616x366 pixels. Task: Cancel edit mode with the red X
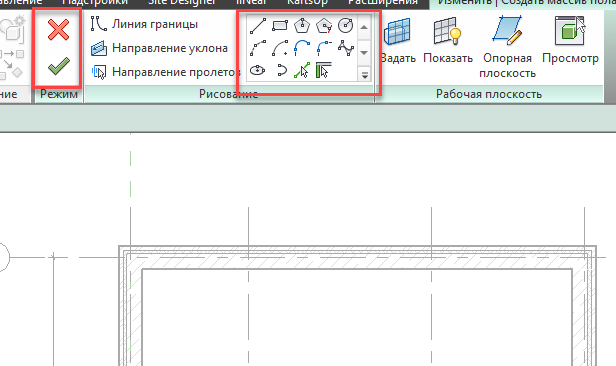pyautogui.click(x=59, y=30)
